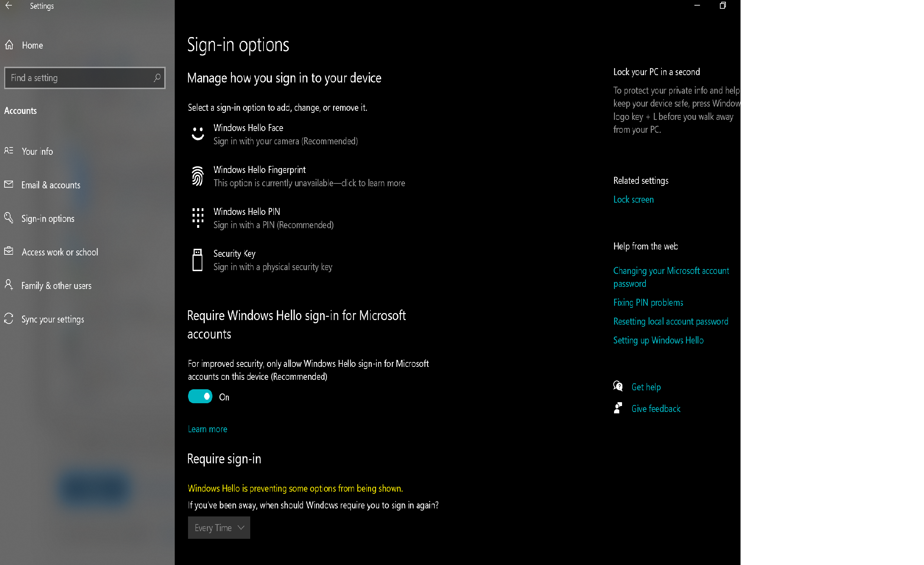Click the Get help icon

[617, 386]
